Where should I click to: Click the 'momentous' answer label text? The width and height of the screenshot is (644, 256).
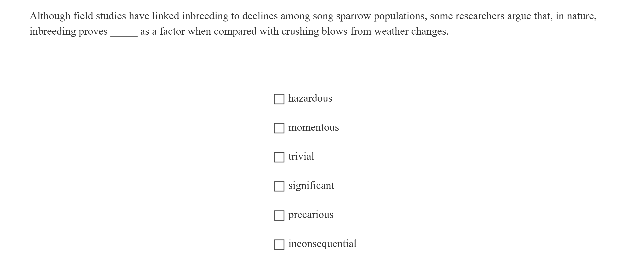(313, 128)
